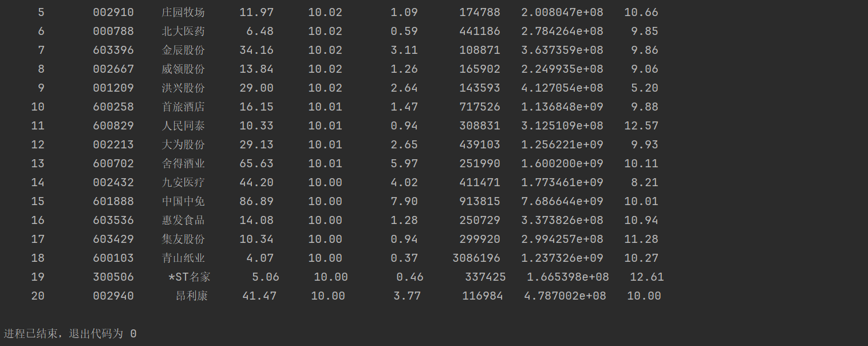Select stock name 九安医疗

183,182
